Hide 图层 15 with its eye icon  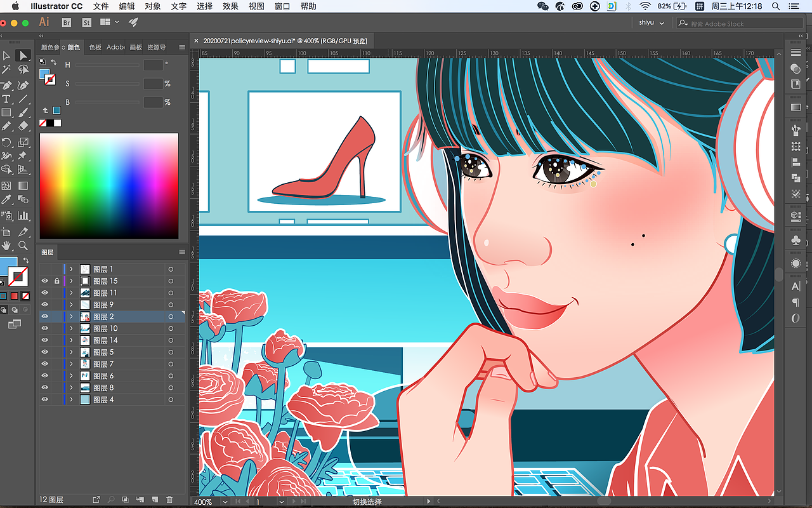(45, 281)
